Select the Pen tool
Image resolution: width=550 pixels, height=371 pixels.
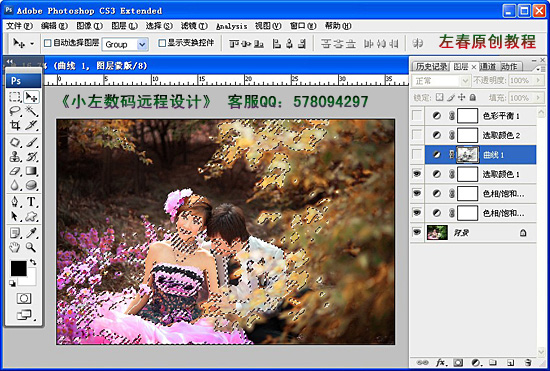click(15, 202)
